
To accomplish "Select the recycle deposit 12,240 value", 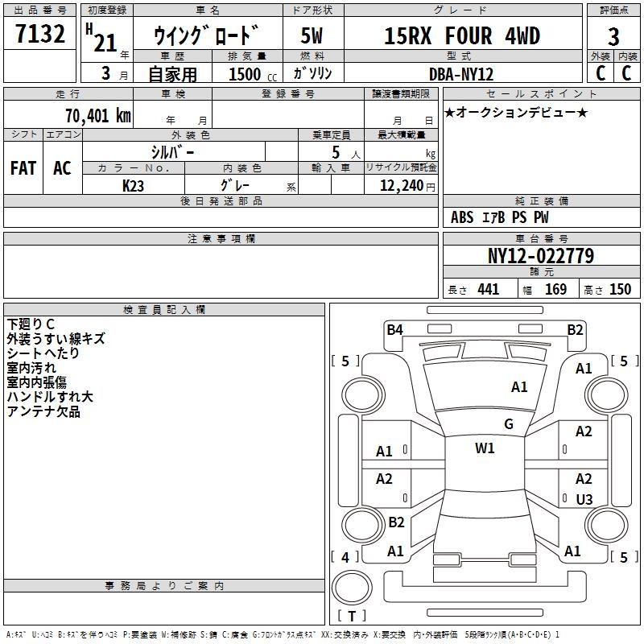I will tap(400, 186).
